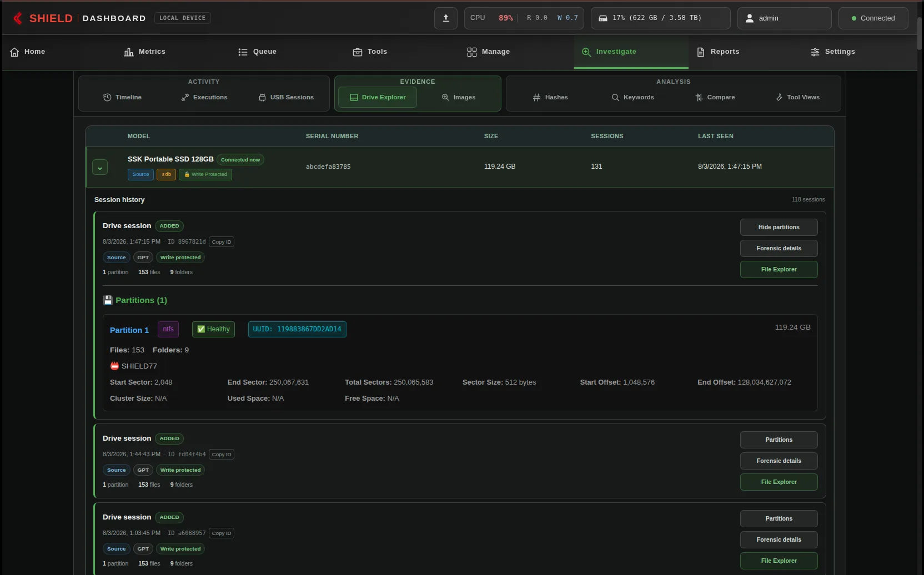This screenshot has height=575, width=924.
Task: Click the sdb device badge
Action: pyautogui.click(x=166, y=174)
